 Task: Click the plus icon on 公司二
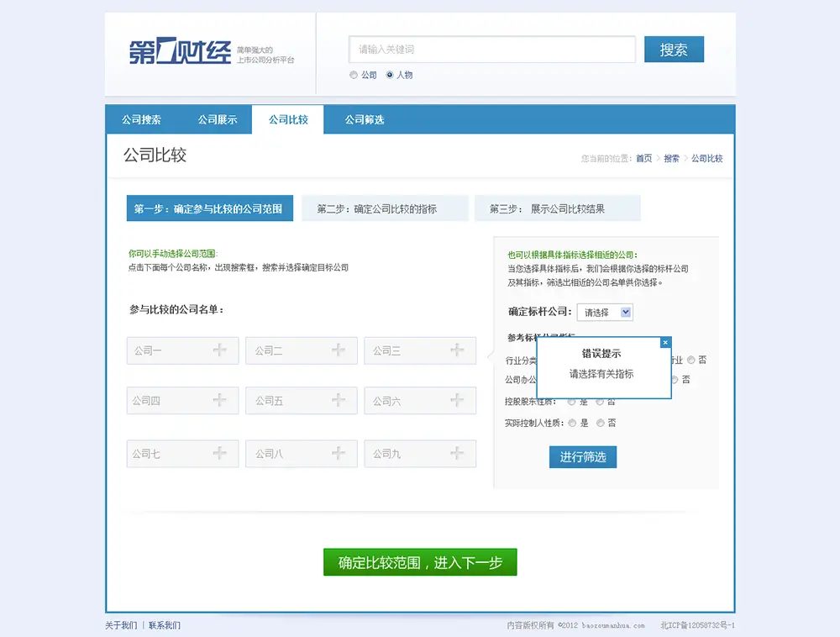point(339,350)
